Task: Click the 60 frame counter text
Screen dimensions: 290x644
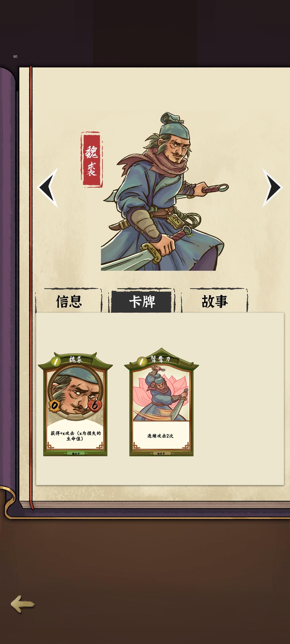Action: pos(15,57)
